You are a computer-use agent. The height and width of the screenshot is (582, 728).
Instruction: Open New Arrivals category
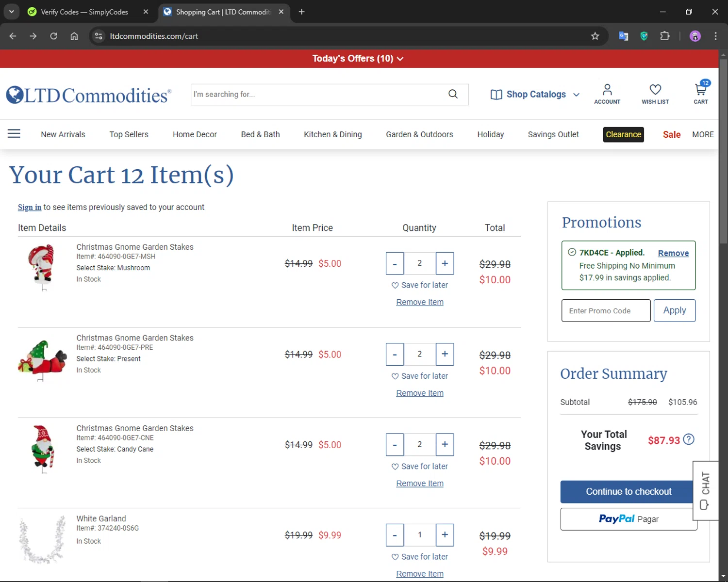(x=63, y=134)
